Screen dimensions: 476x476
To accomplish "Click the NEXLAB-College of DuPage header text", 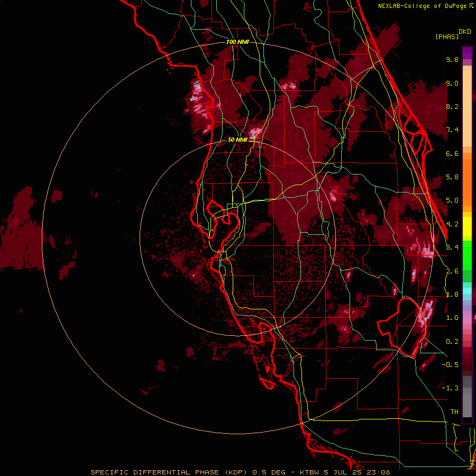I will [x=423, y=6].
